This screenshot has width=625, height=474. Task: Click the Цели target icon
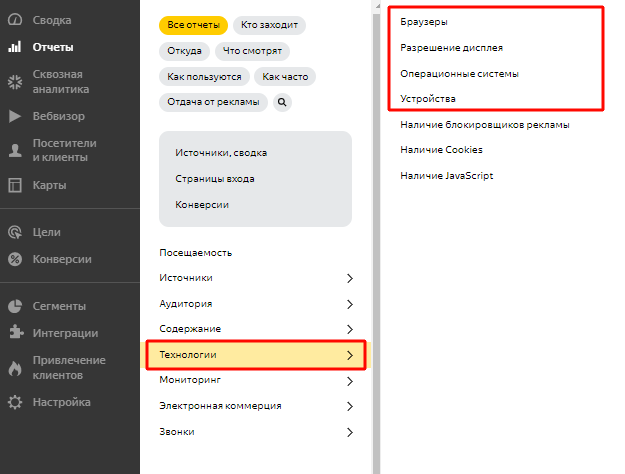pyautogui.click(x=15, y=232)
